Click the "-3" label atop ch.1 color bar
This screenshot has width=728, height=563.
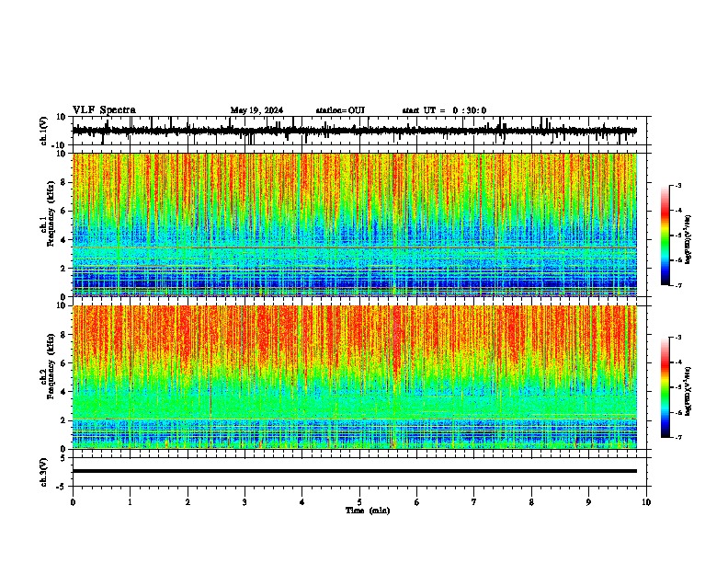pyautogui.click(x=677, y=185)
